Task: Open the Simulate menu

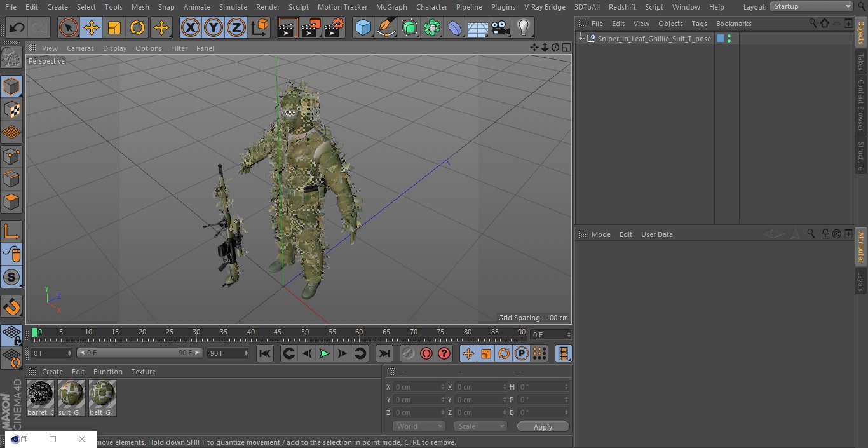Action: click(x=233, y=7)
